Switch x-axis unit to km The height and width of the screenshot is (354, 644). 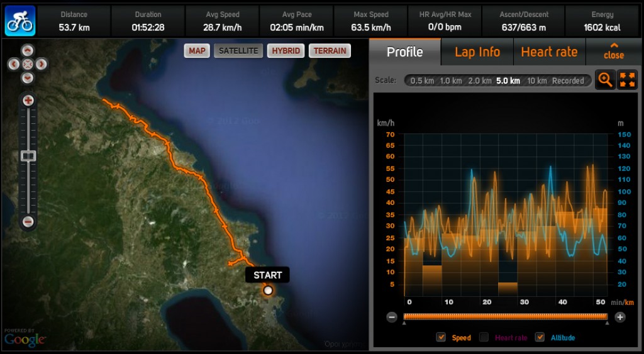630,302
